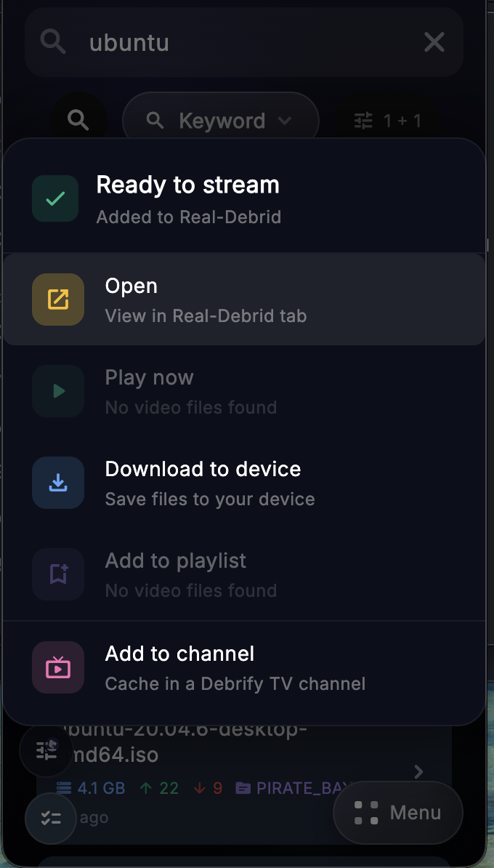
Task: Expand the ubuntu torrent with the chevron
Action: point(418,772)
